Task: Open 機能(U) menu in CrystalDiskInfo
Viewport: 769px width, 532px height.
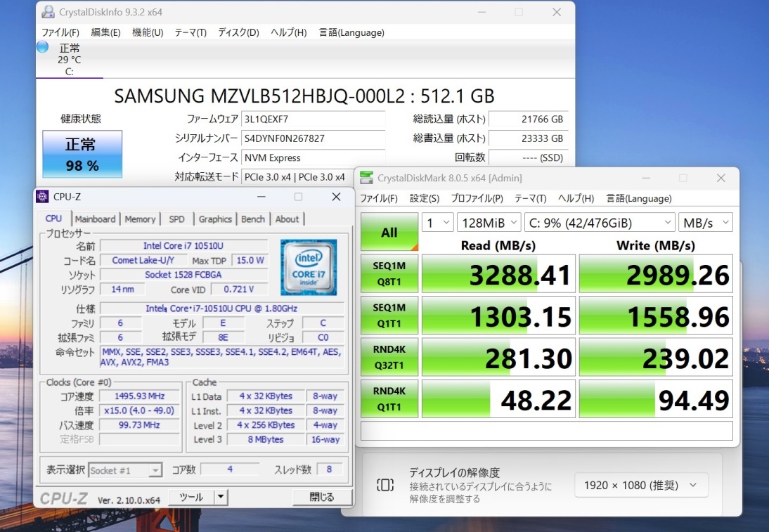Action: pyautogui.click(x=148, y=32)
